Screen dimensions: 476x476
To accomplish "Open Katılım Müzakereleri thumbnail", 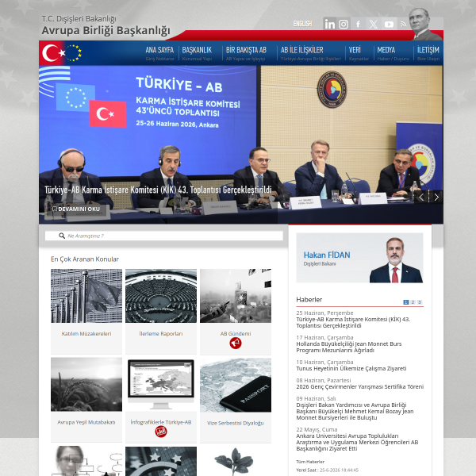I will click(x=86, y=296).
